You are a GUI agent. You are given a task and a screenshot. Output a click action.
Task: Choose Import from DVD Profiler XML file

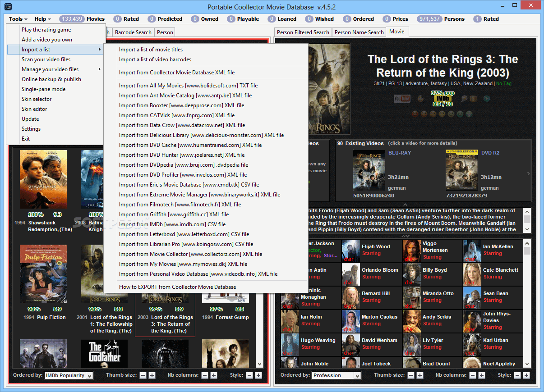tap(206, 175)
